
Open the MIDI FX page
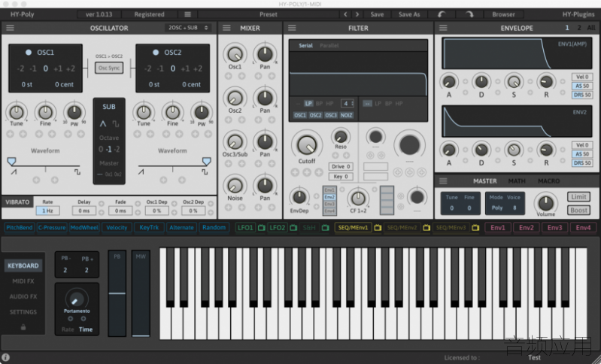coord(23,281)
